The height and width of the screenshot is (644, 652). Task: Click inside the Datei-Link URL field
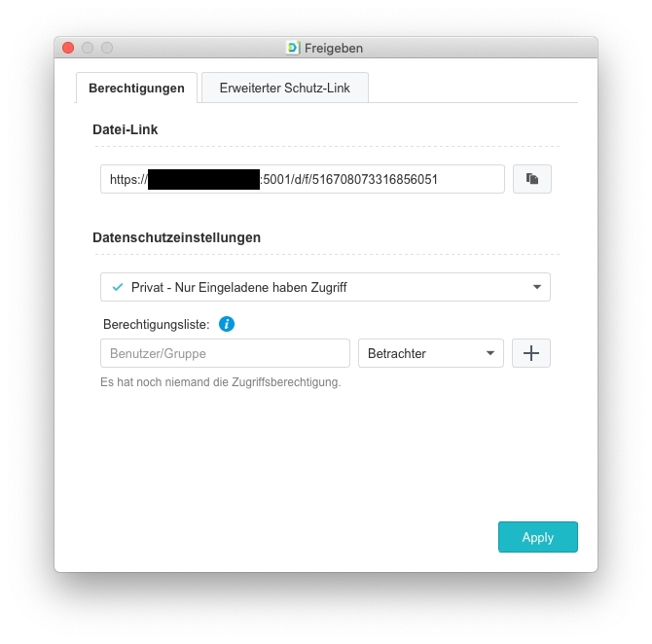[303, 179]
